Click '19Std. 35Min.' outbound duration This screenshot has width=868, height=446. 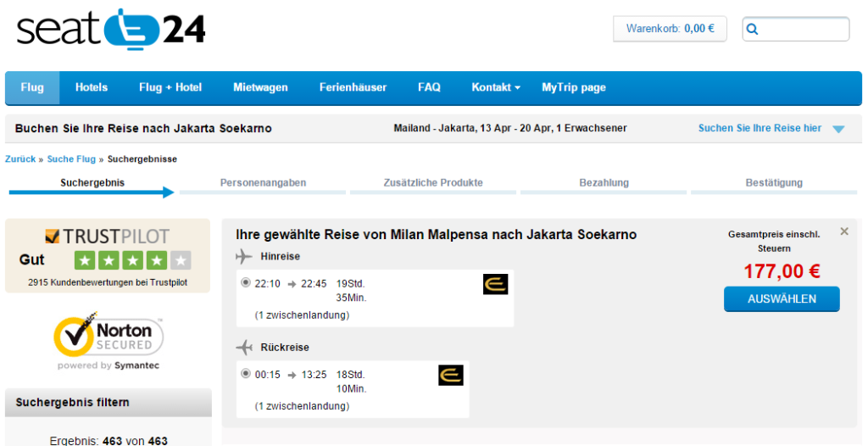[x=351, y=291]
